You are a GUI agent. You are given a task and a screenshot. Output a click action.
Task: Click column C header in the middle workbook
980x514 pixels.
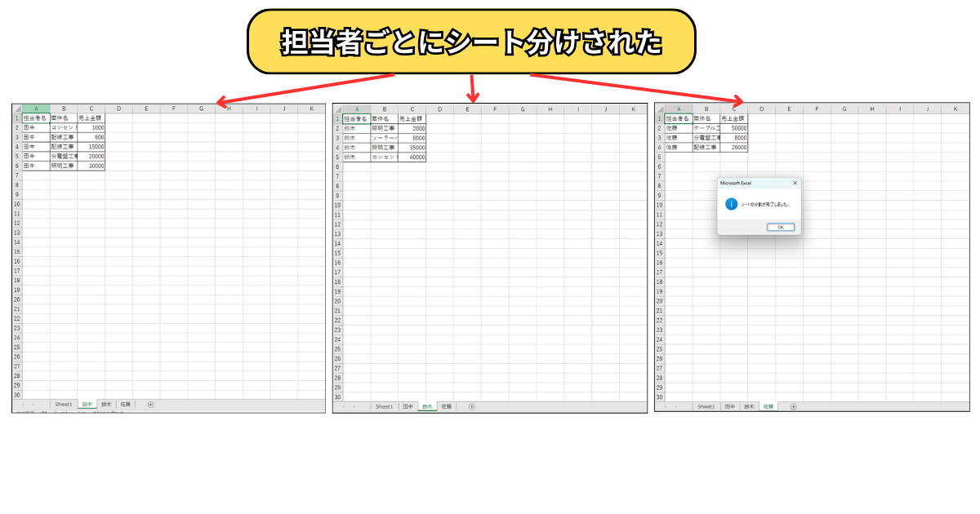(x=412, y=108)
